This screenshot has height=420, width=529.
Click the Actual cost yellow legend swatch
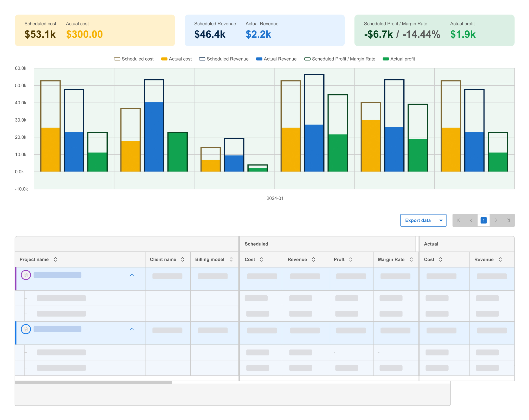click(x=164, y=59)
